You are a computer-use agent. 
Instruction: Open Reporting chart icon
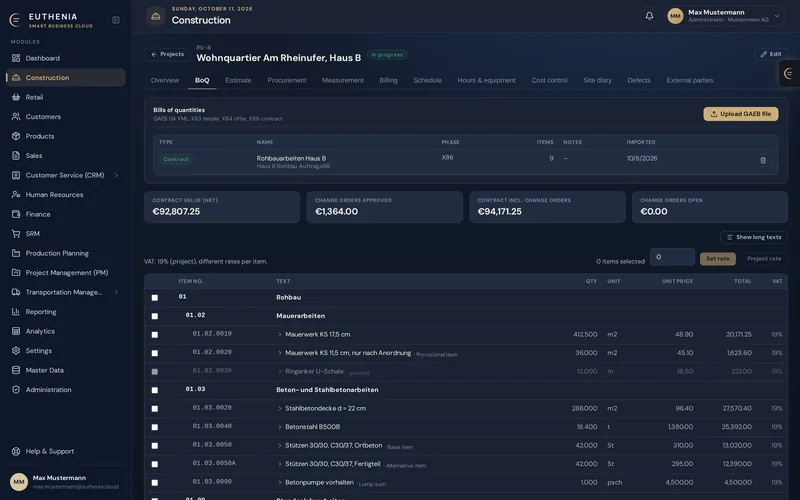(16, 311)
